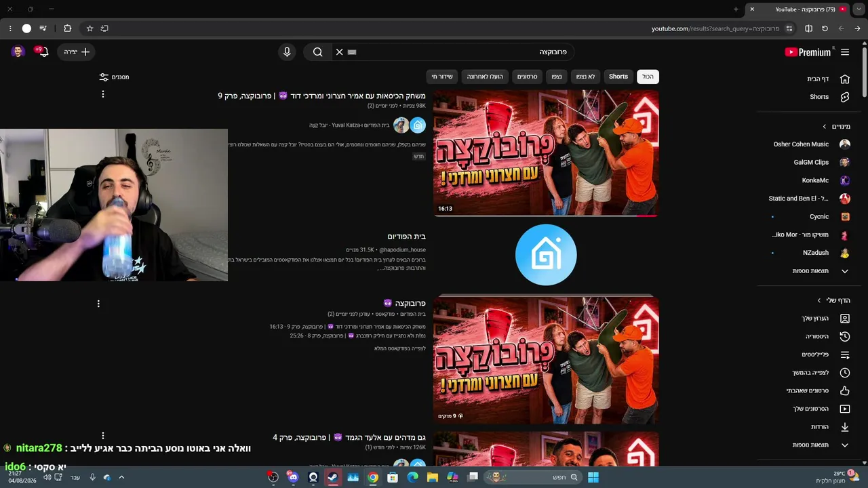The image size is (868, 488).
Task: Open the מסננים search filters
Action: [x=114, y=77]
